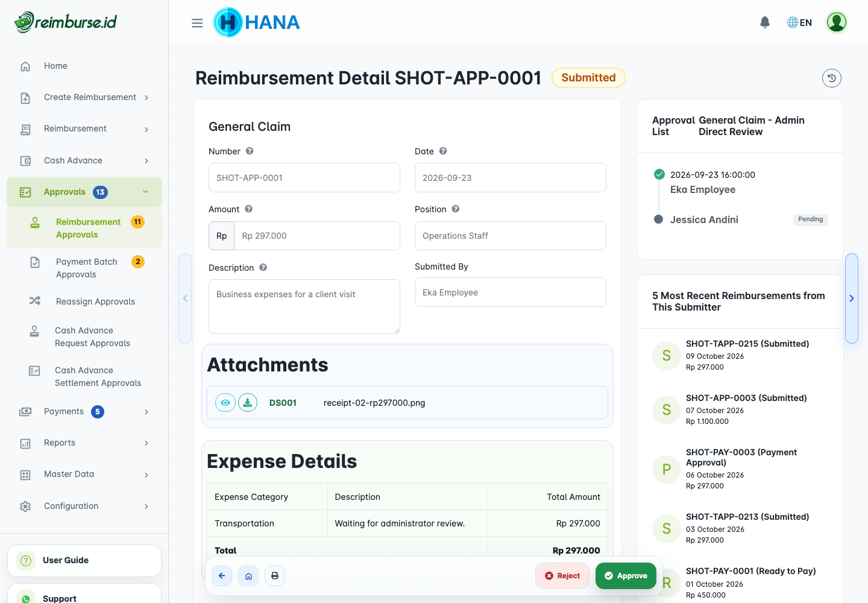
Task: Open Payment Batch Approvals
Action: pyautogui.click(x=84, y=268)
